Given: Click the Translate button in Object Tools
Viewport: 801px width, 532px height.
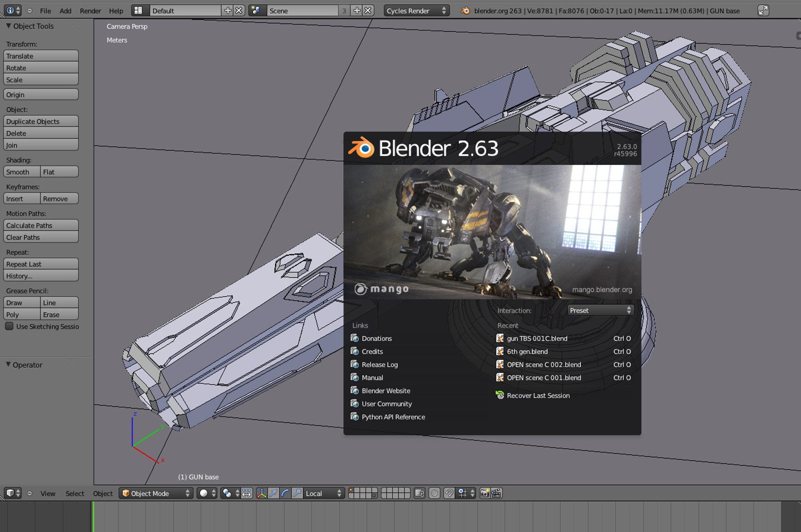Looking at the screenshot, I should (x=41, y=56).
